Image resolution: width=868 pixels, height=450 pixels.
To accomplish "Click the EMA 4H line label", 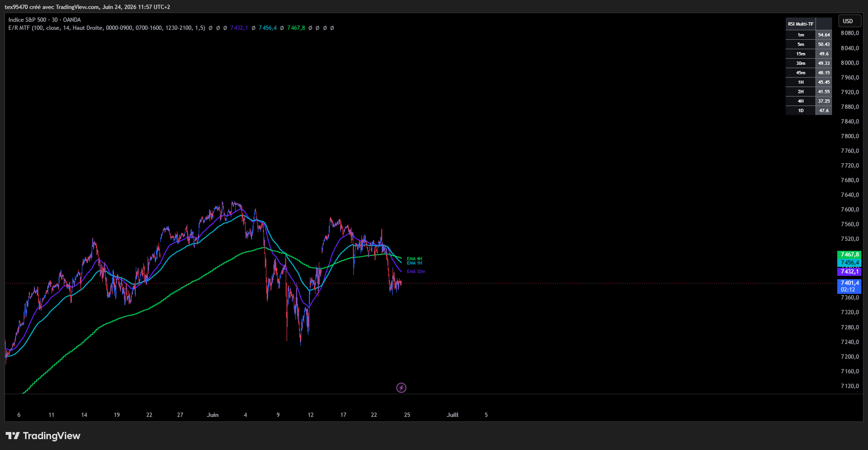I will [414, 259].
